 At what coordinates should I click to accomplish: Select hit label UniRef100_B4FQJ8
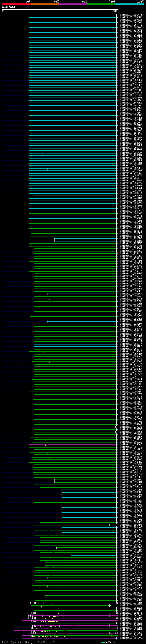pos(131,583)
